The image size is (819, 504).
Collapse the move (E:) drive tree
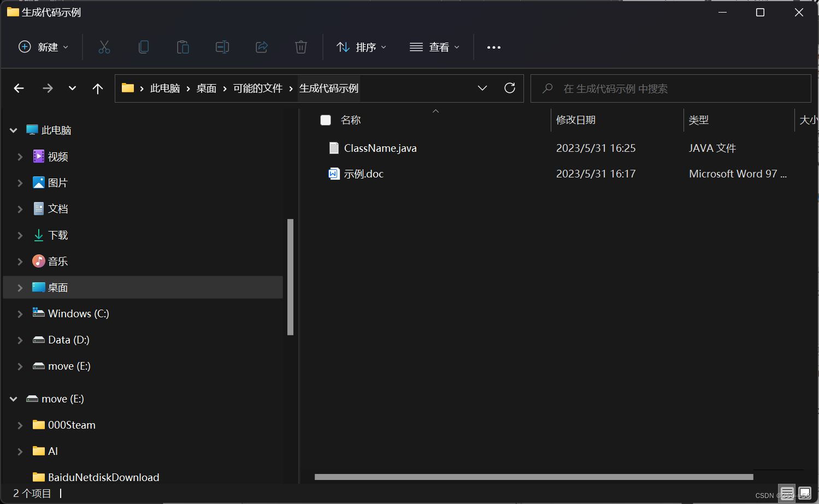(x=13, y=399)
